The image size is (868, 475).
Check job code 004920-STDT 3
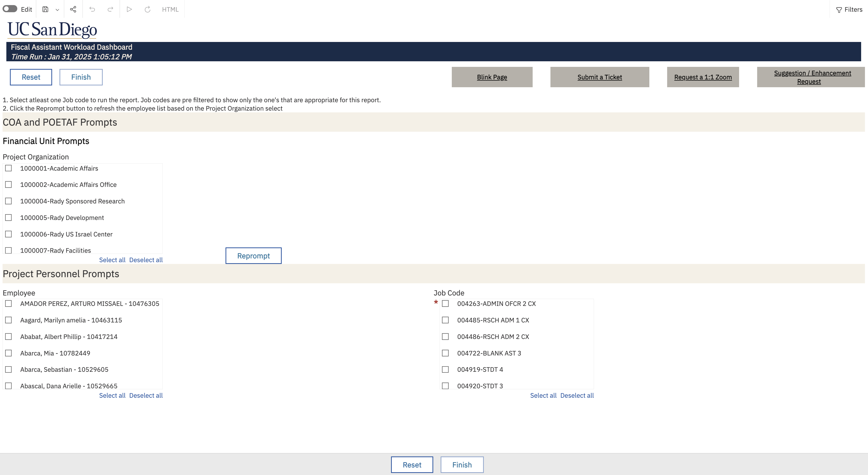(x=445, y=386)
